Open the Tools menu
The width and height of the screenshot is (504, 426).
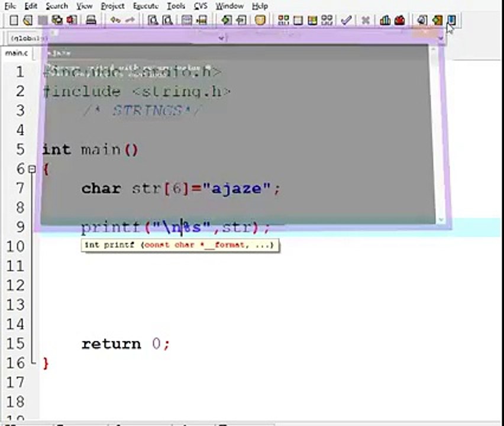pyautogui.click(x=176, y=6)
